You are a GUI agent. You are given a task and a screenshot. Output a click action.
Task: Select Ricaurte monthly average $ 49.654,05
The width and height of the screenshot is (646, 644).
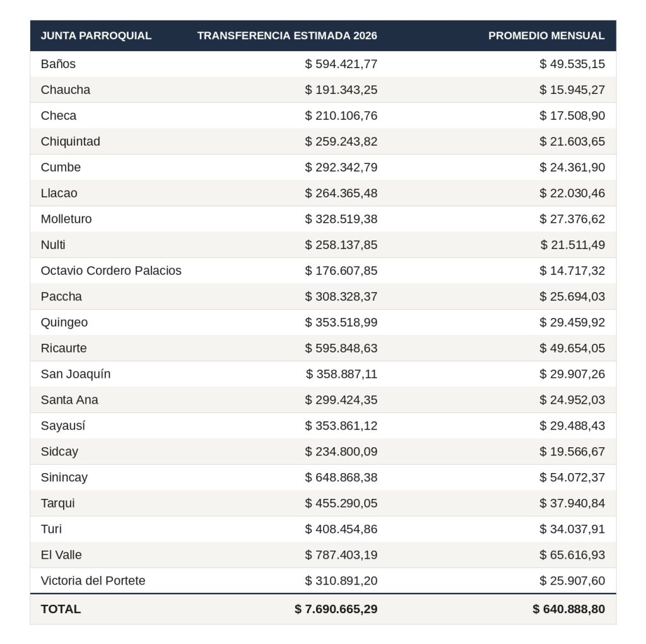pos(572,348)
